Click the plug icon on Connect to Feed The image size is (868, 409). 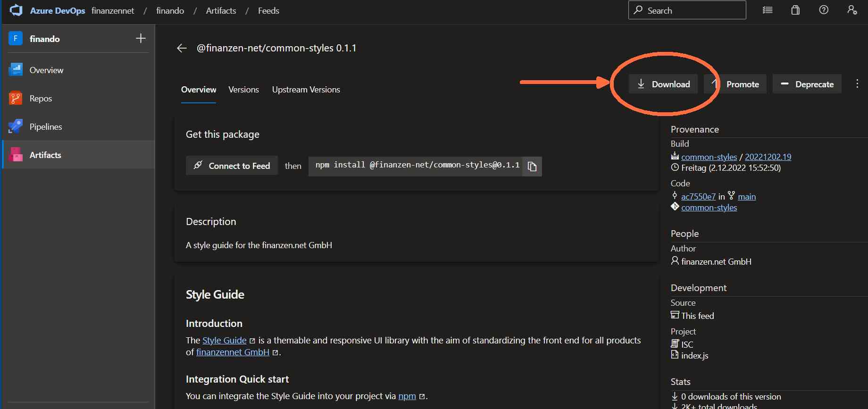[x=198, y=165]
